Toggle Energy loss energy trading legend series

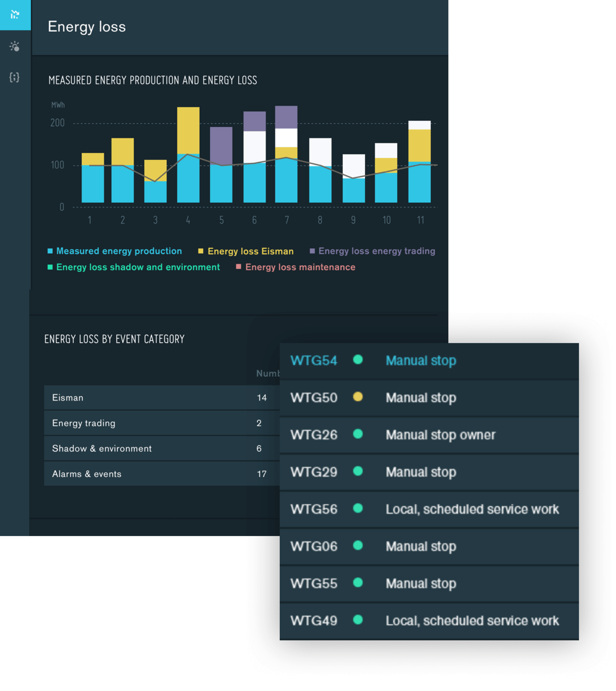(x=376, y=251)
